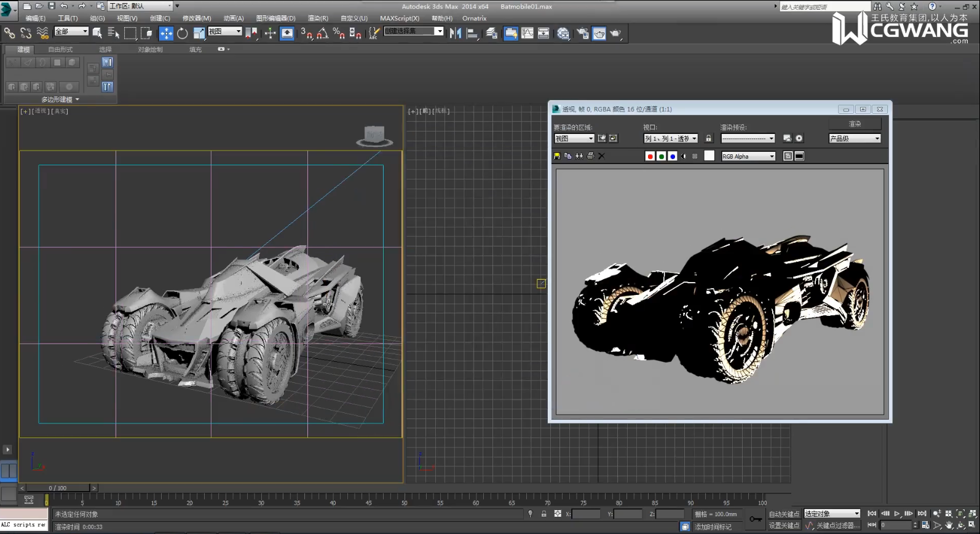980x534 pixels.
Task: Click the current frame number field
Action: [x=896, y=525]
